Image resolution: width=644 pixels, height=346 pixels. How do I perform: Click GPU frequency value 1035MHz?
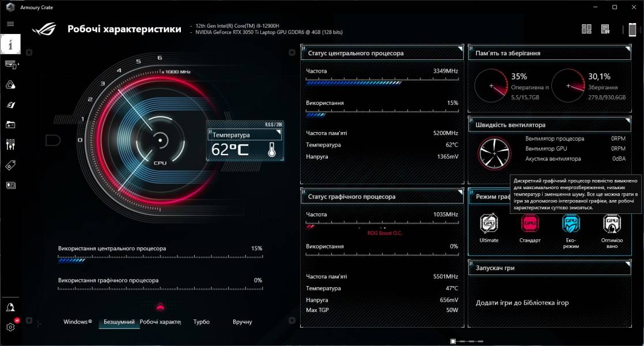click(x=446, y=215)
